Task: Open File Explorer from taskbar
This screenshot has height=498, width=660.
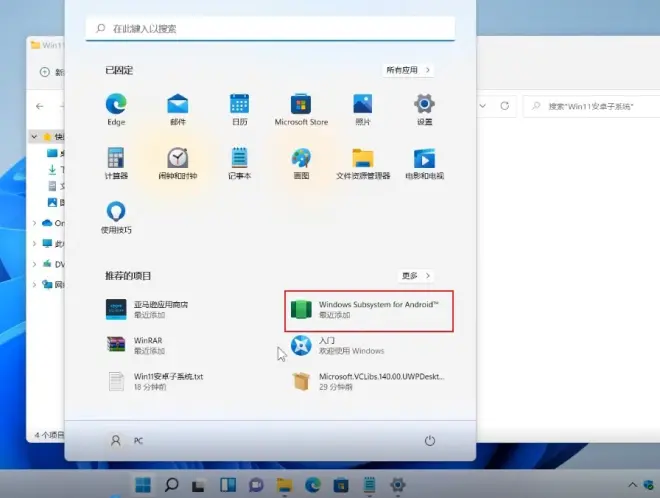Action: [284, 485]
